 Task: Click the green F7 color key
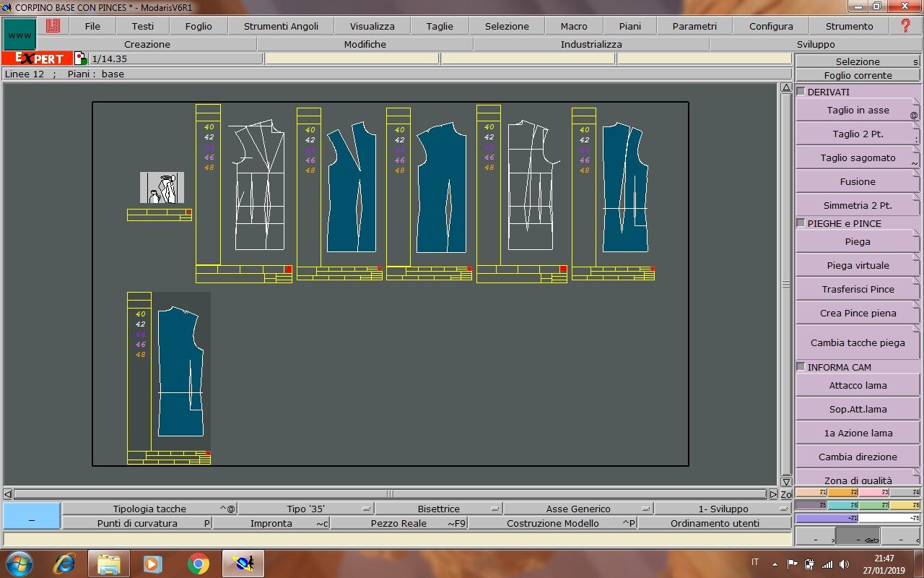click(873, 505)
